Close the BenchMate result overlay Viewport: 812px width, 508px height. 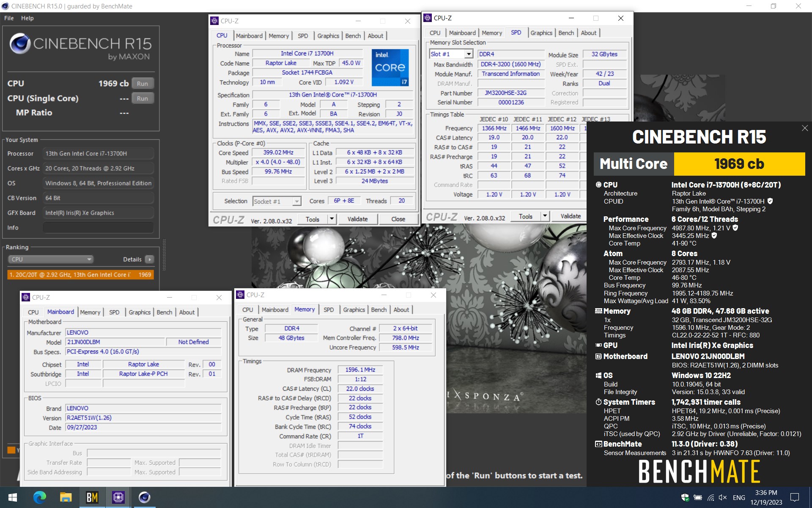[804, 128]
